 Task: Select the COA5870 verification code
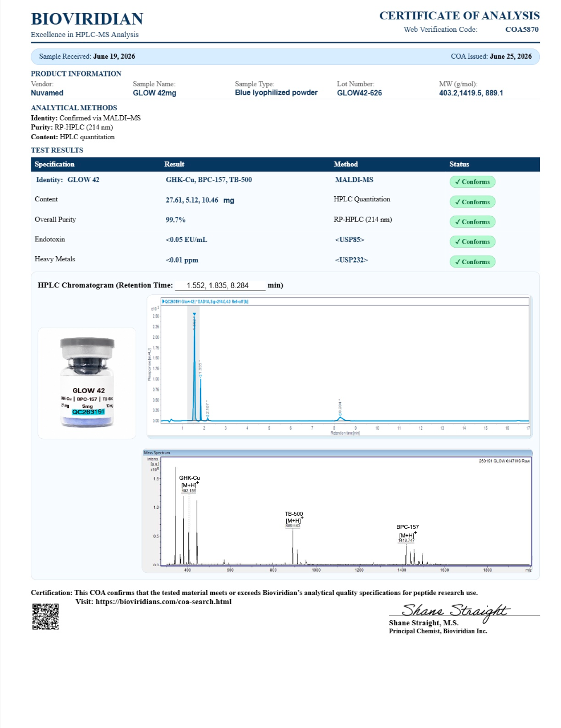pyautogui.click(x=522, y=30)
